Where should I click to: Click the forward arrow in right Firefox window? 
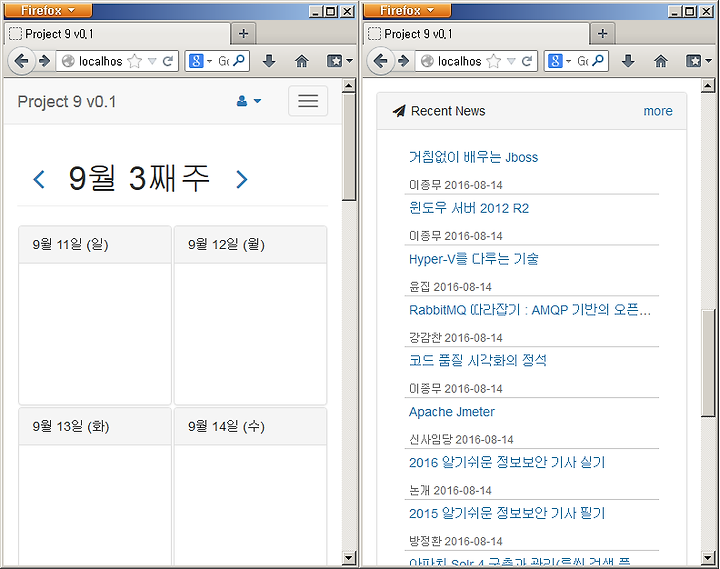tap(403, 61)
